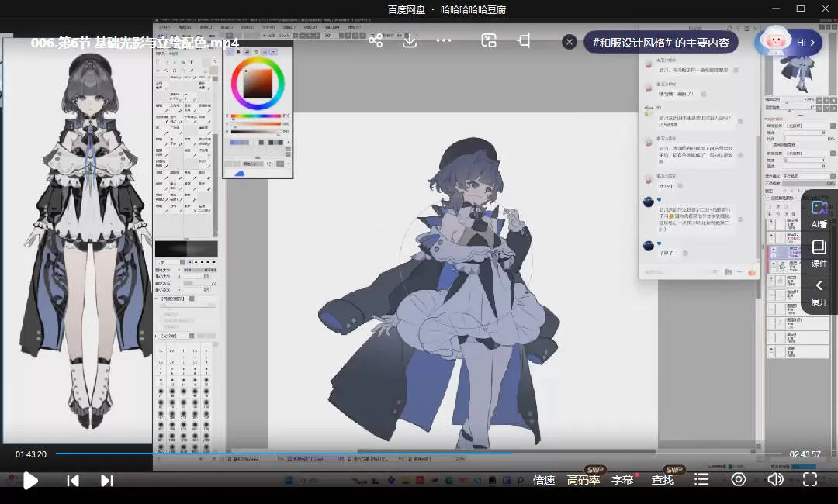The height and width of the screenshot is (504, 838).
Task: Open the 课件 courseware panel
Action: point(819,253)
